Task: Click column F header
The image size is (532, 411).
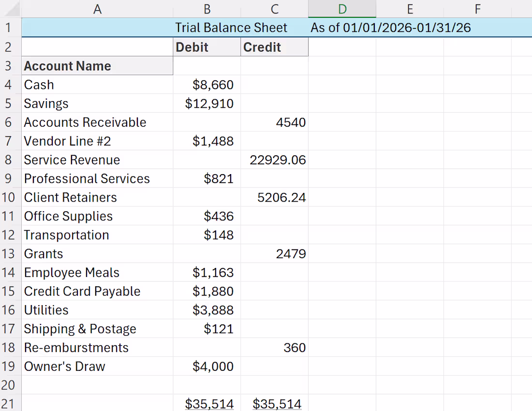Action: [477, 9]
